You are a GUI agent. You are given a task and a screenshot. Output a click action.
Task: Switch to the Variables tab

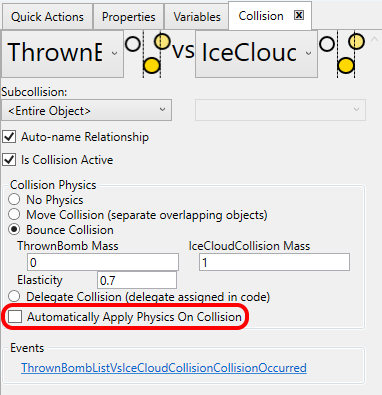197,17
